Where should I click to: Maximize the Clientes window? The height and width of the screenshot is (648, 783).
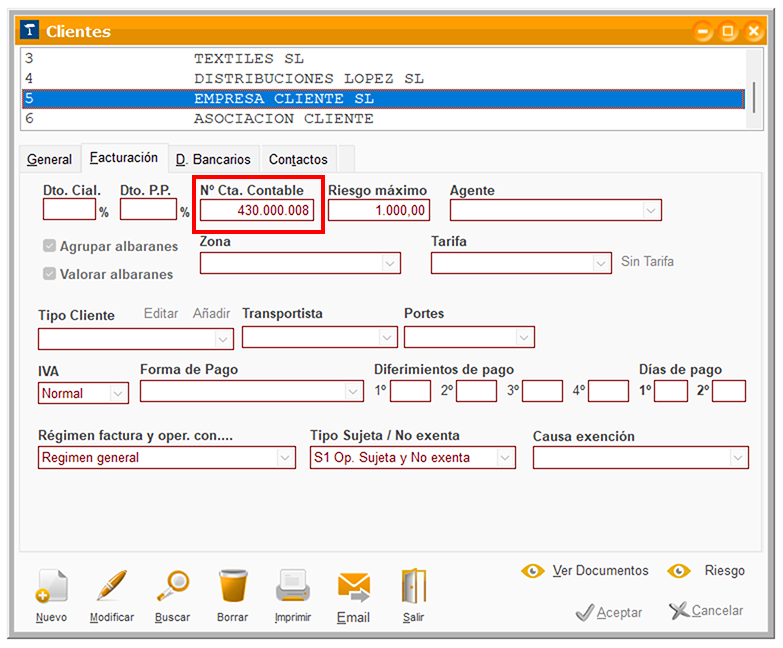point(728,31)
